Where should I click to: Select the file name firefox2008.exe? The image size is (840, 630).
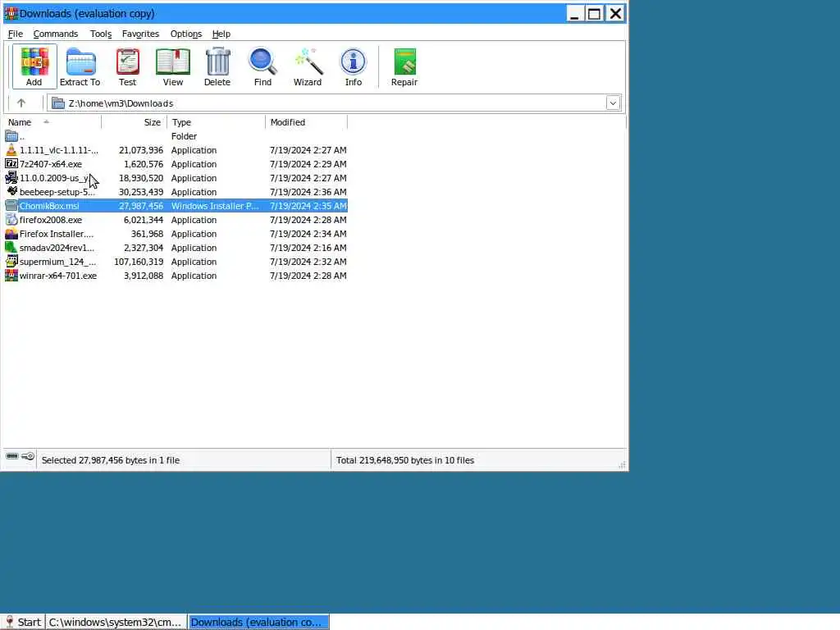pyautogui.click(x=51, y=220)
